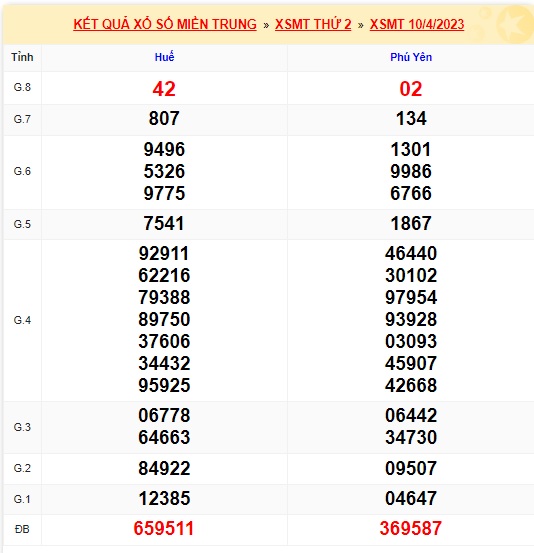The image size is (534, 553).
Task: Select Phú Yên G.1 number 04647
Action: click(411, 499)
